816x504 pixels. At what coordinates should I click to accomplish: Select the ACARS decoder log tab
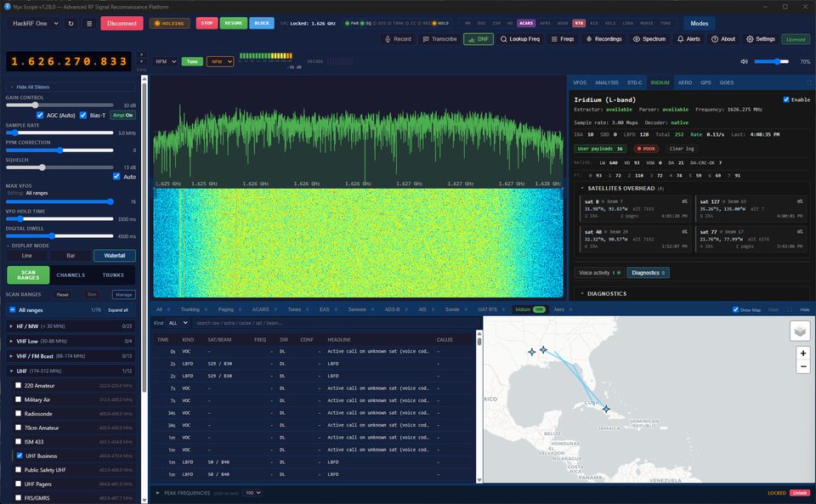point(261,309)
